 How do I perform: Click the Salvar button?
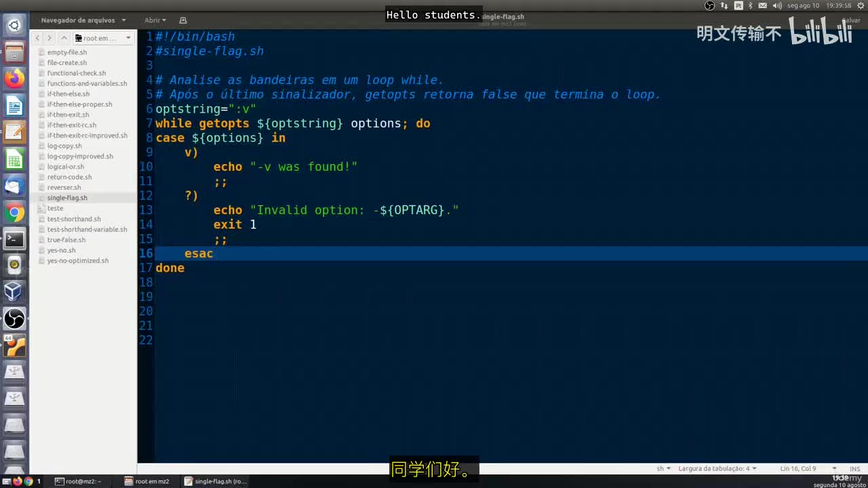click(x=850, y=20)
